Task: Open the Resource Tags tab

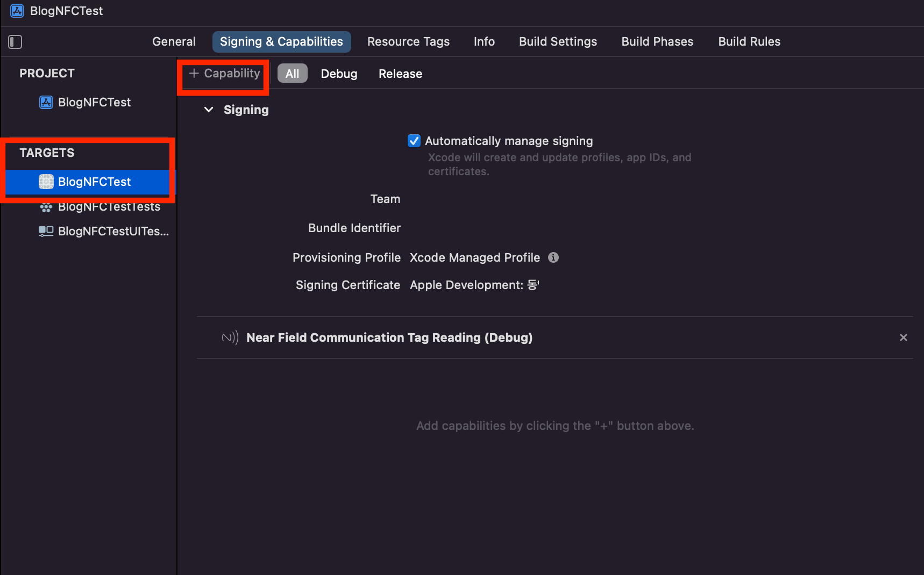Action: point(408,41)
